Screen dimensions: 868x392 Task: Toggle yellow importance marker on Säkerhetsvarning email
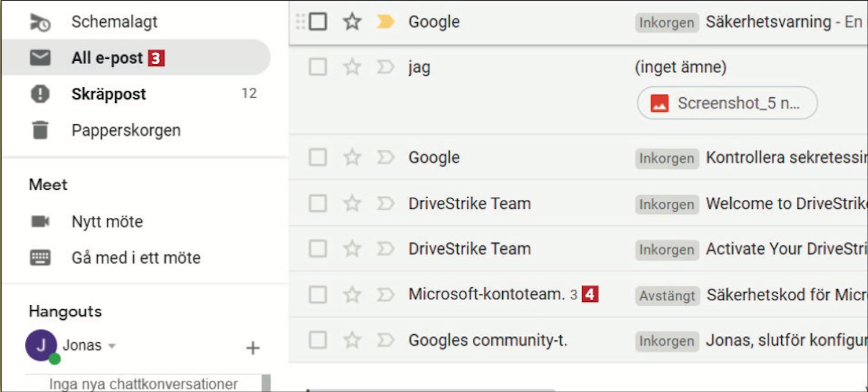click(385, 22)
